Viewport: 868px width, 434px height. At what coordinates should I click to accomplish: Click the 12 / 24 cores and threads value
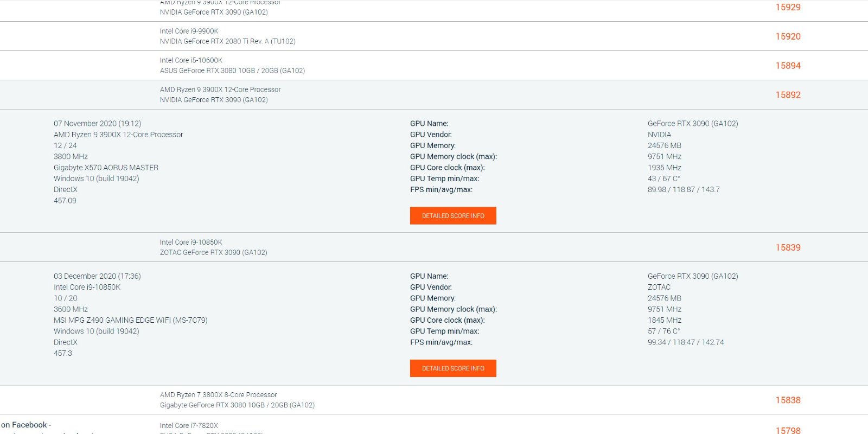tap(65, 145)
